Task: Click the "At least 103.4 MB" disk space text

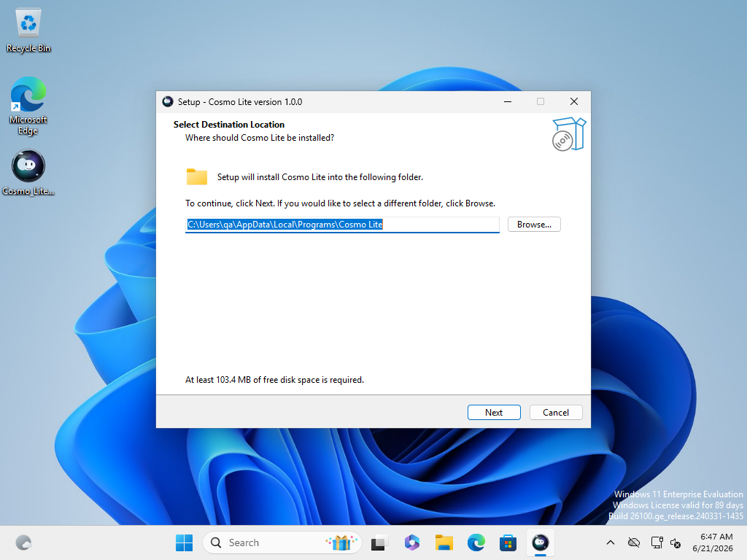Action: click(274, 379)
